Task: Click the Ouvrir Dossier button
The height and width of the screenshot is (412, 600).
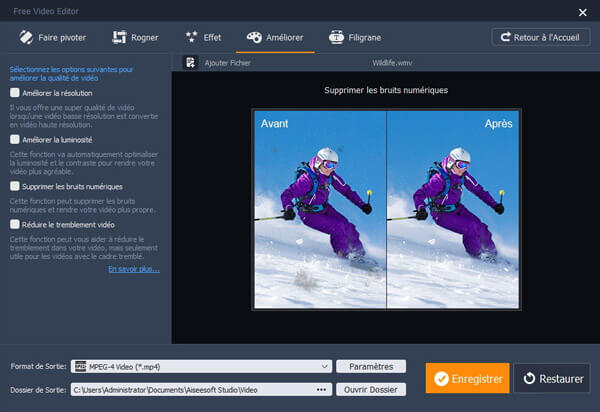Action: tap(371, 389)
